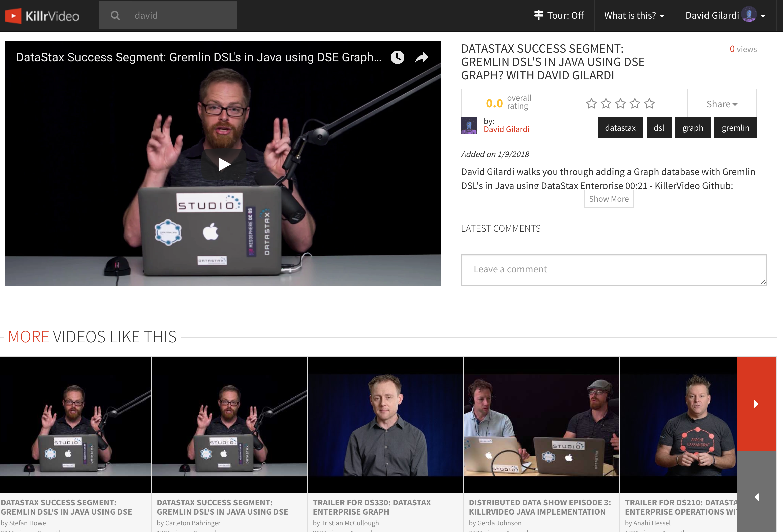This screenshot has width=783, height=532.
Task: Click the Added on 1/9/2018 text
Action: pyautogui.click(x=495, y=154)
